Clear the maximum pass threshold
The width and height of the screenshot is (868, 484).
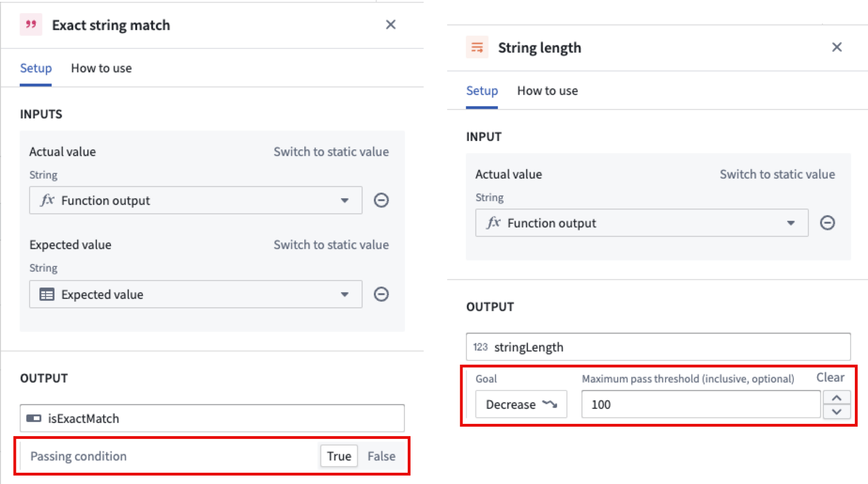point(830,377)
